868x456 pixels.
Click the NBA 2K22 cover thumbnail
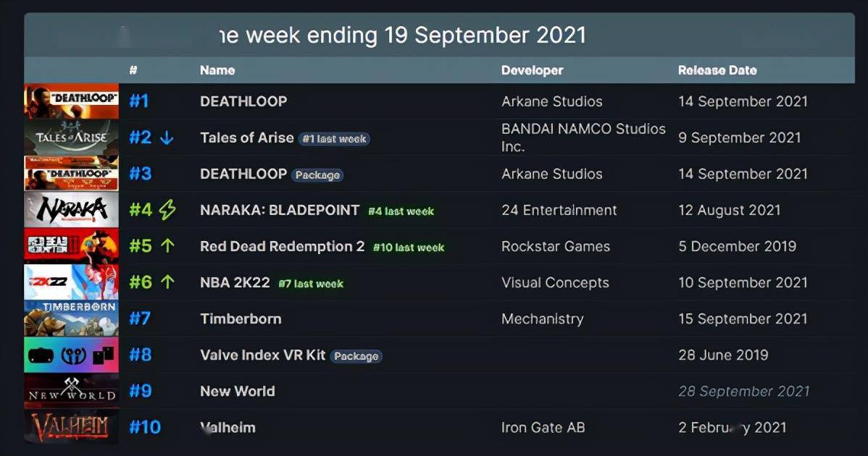71,282
